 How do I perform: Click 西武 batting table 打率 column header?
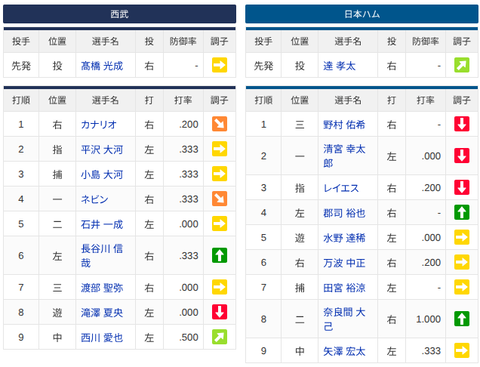[x=183, y=100]
